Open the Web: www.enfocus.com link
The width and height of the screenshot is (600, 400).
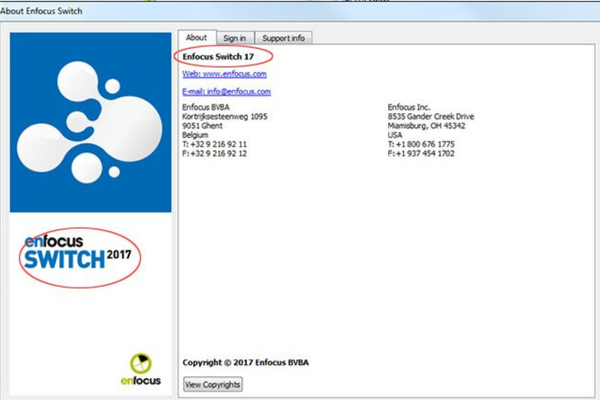pyautogui.click(x=224, y=73)
